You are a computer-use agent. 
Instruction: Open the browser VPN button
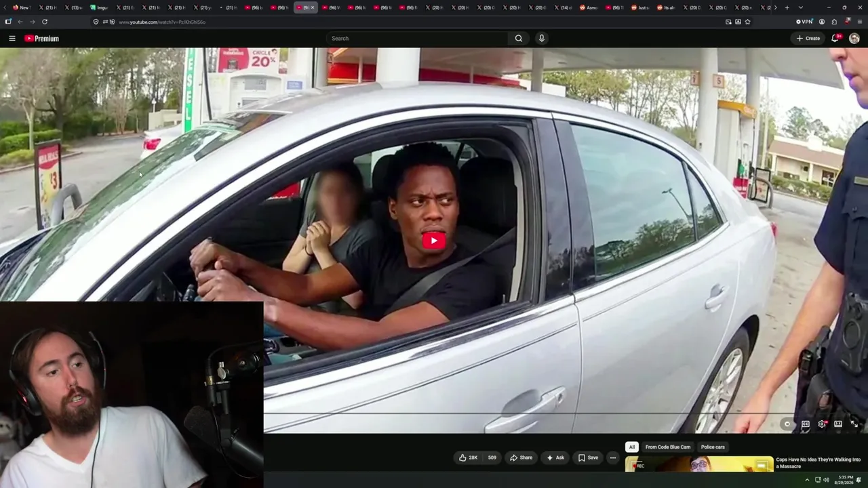(804, 22)
